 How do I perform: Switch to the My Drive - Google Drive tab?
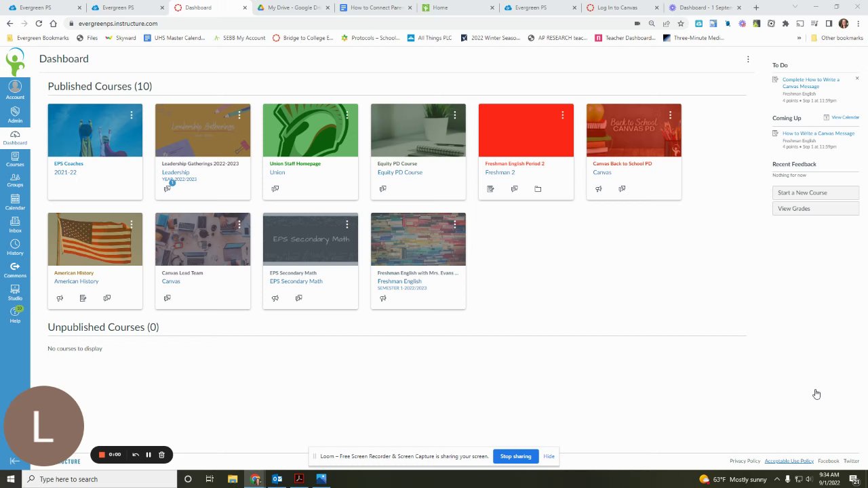pyautogui.click(x=292, y=7)
